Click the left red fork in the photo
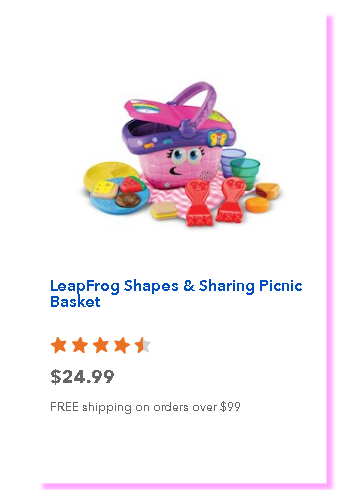 [199, 202]
